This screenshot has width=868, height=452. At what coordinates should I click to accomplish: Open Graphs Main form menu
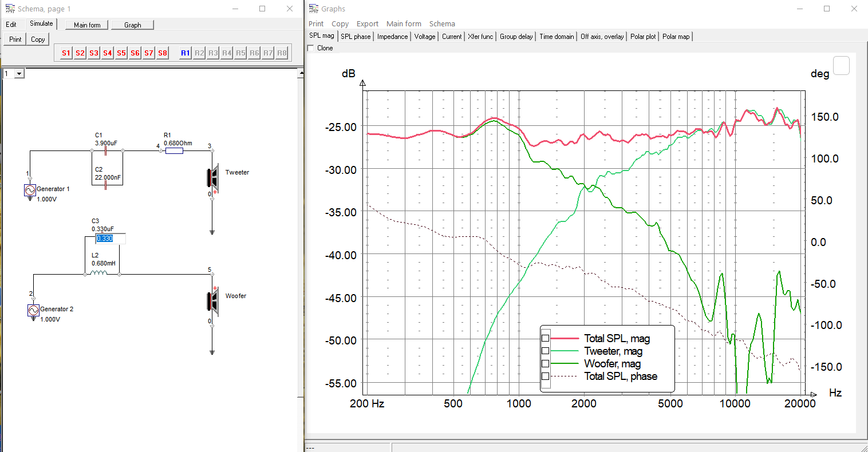pyautogui.click(x=404, y=24)
